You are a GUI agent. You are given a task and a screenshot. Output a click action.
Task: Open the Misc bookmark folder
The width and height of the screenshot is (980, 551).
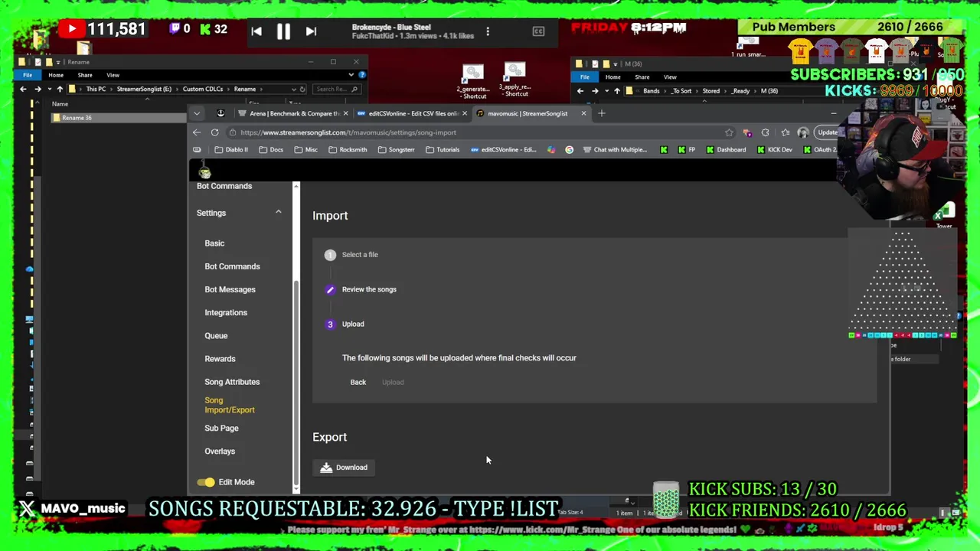tap(305, 150)
